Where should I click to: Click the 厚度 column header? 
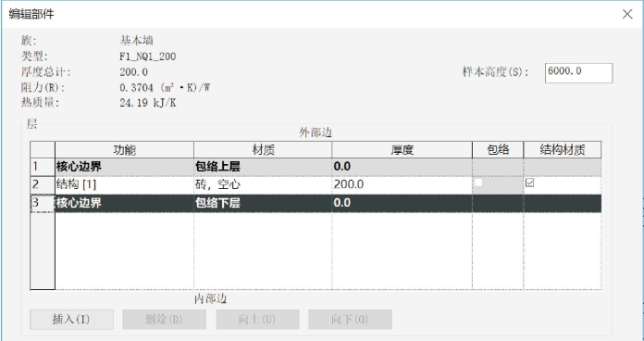tap(402, 150)
